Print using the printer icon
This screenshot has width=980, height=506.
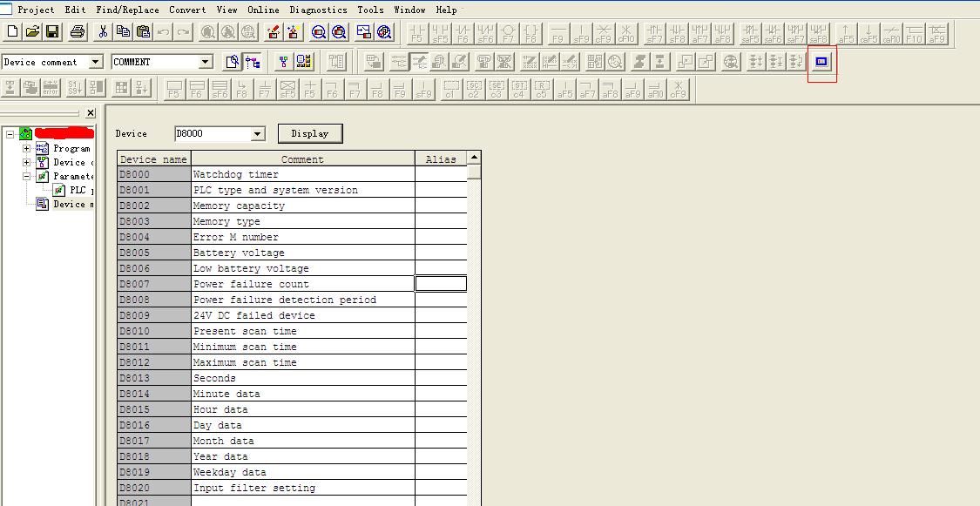click(78, 32)
